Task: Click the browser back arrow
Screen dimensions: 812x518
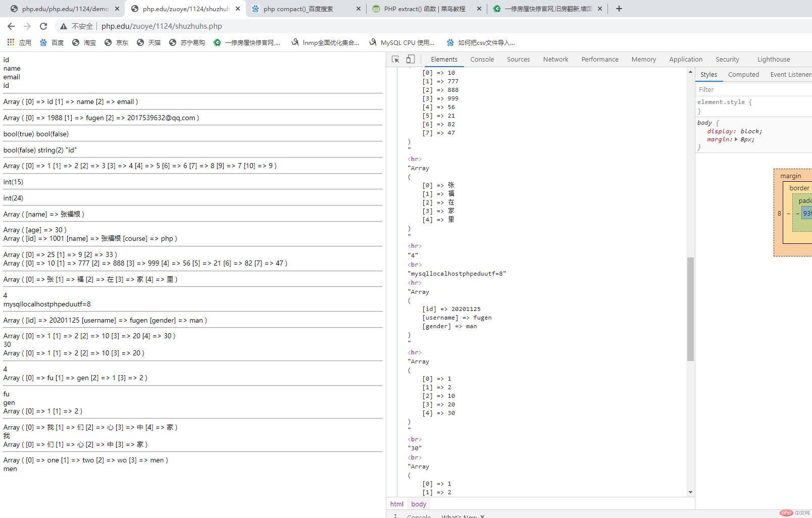Action: [x=11, y=26]
